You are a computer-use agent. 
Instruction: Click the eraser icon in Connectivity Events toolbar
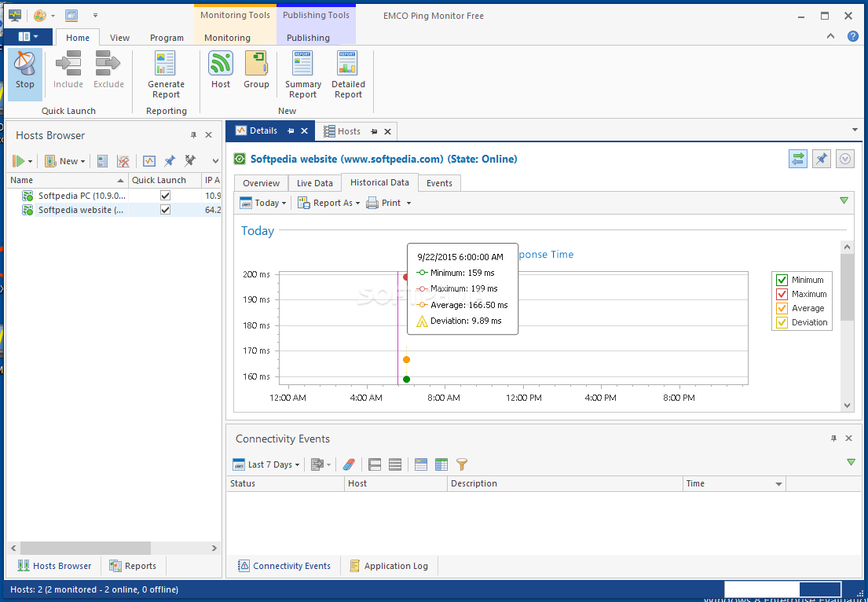pos(348,464)
